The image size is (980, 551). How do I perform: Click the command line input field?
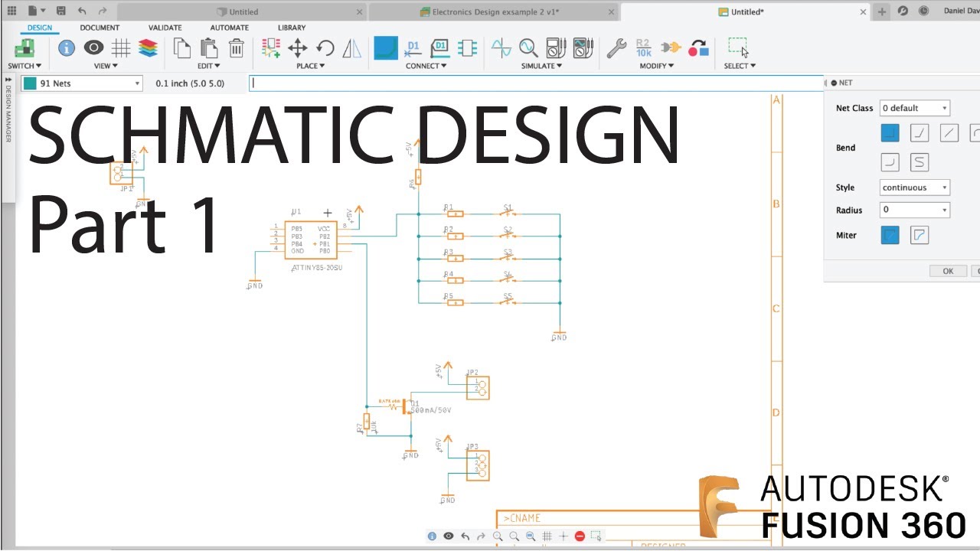(x=537, y=83)
